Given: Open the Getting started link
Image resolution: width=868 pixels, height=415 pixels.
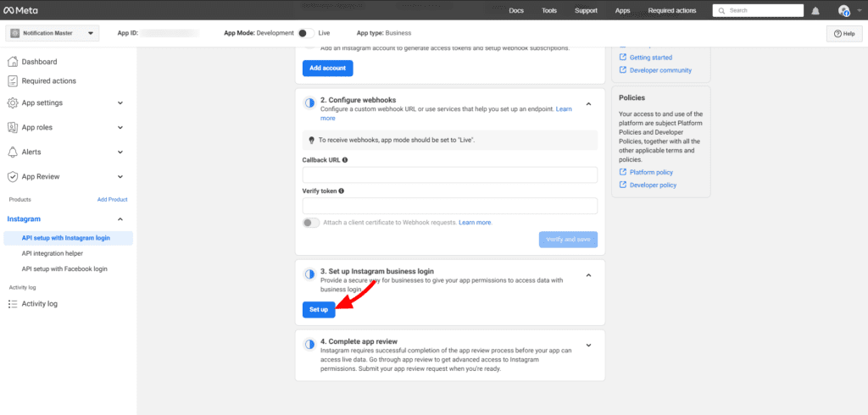Looking at the screenshot, I should (651, 58).
